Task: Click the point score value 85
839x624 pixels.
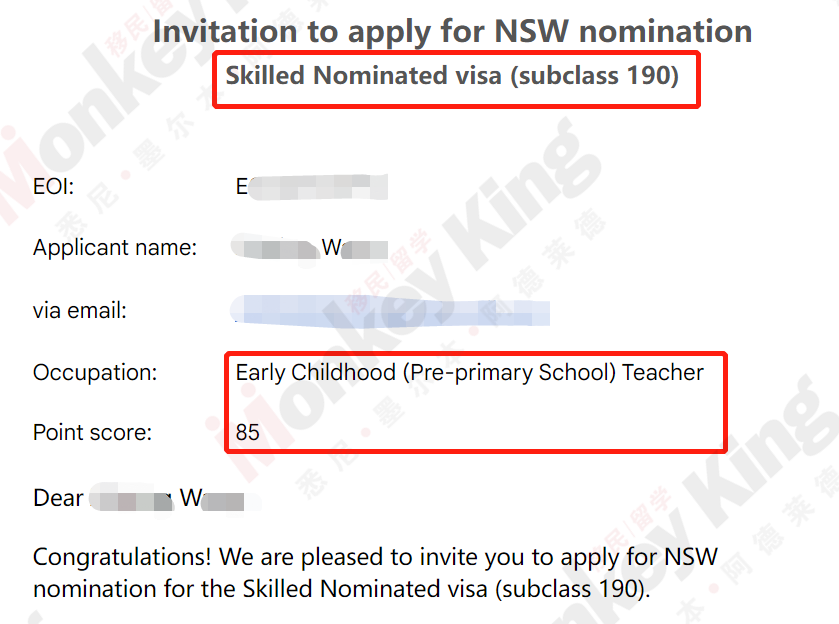Action: 248,432
